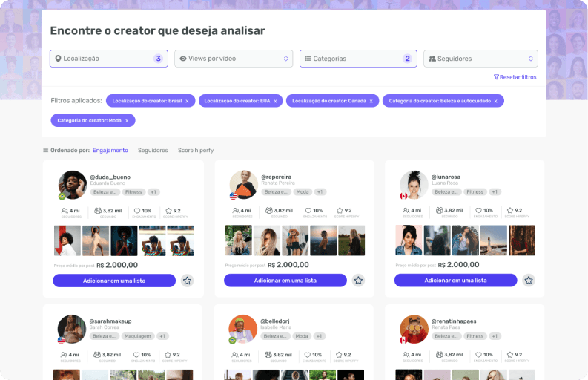Click @lunarosa's followers icon showing 4 mi
Image resolution: width=588 pixels, height=380 pixels.
click(406, 210)
